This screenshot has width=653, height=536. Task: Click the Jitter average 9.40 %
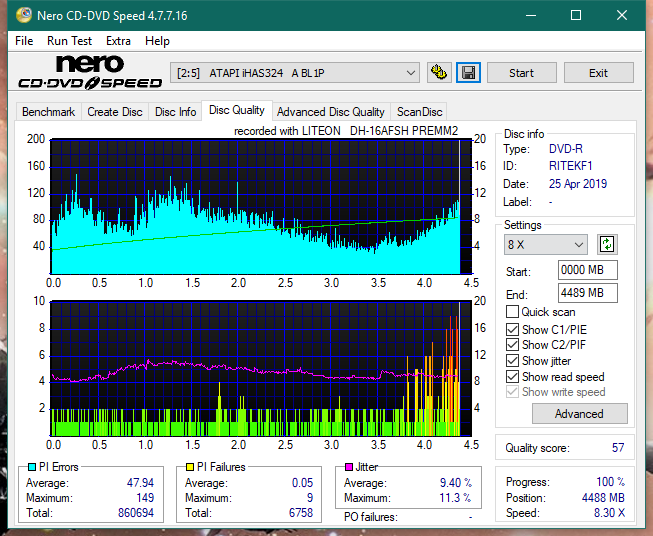(456, 482)
